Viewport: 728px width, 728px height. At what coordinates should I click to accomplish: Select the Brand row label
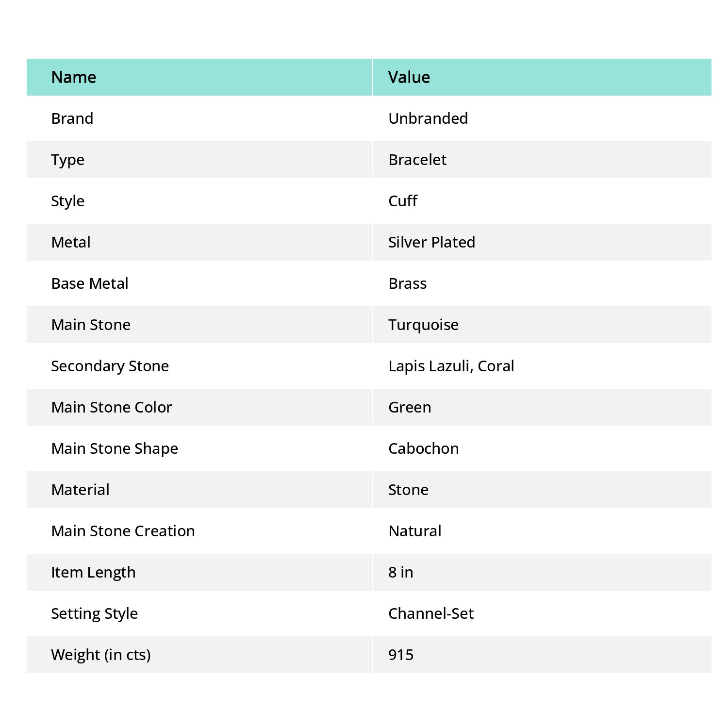pos(72,118)
